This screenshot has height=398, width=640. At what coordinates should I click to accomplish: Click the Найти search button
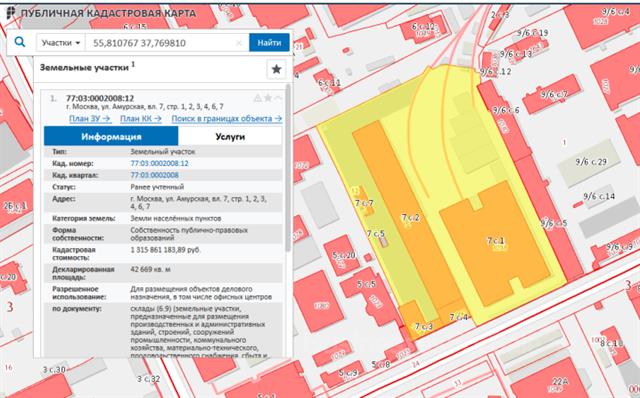269,43
